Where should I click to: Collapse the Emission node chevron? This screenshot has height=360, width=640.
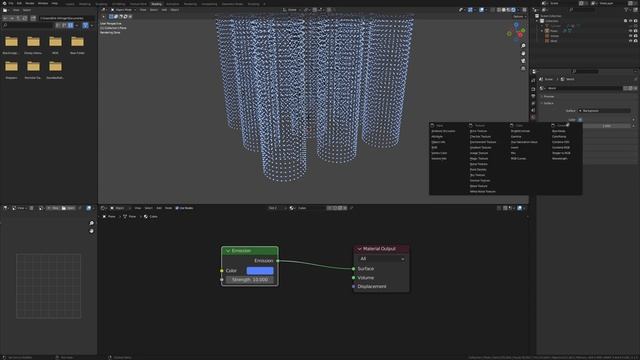[228, 251]
